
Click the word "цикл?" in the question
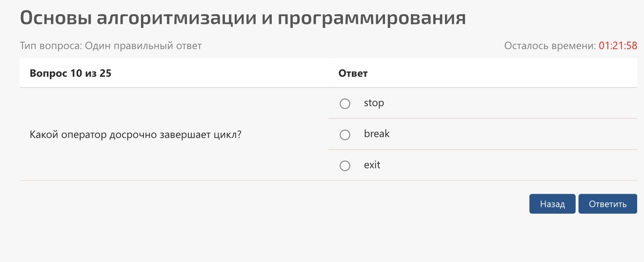228,135
